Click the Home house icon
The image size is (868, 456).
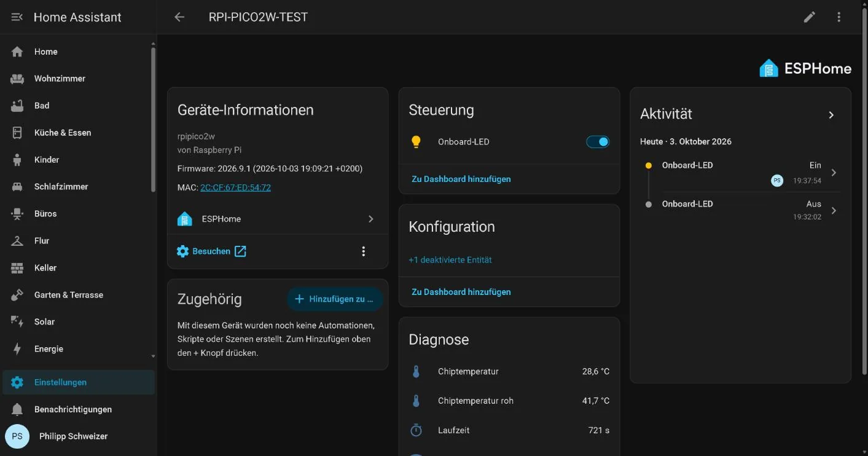pos(17,52)
